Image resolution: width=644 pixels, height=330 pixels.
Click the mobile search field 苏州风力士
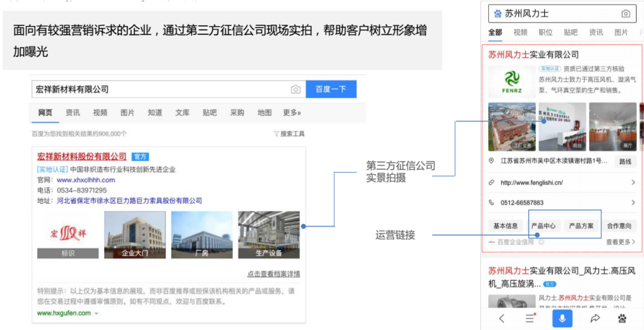point(562,14)
